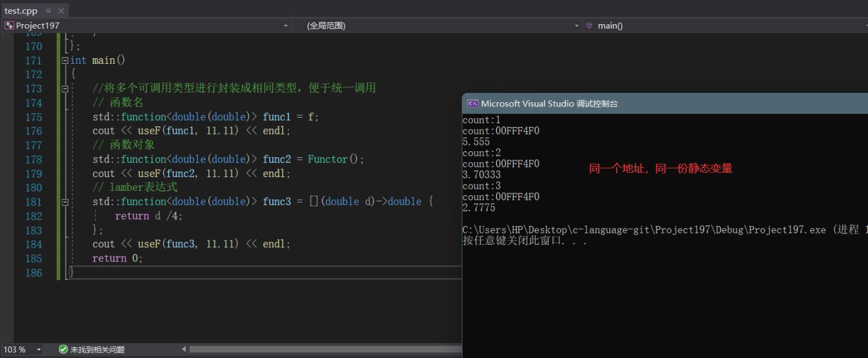Viewport: 868px width, 358px height.
Task: Click the Project197 project icon
Action: point(9,25)
